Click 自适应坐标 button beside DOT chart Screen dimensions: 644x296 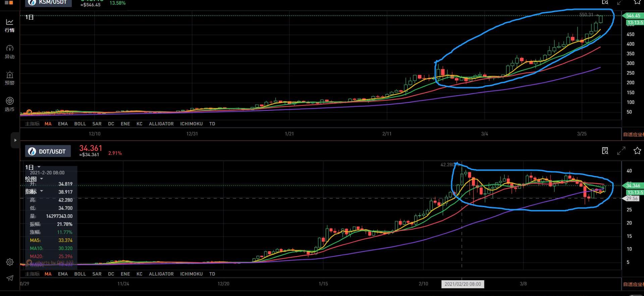tap(633, 284)
